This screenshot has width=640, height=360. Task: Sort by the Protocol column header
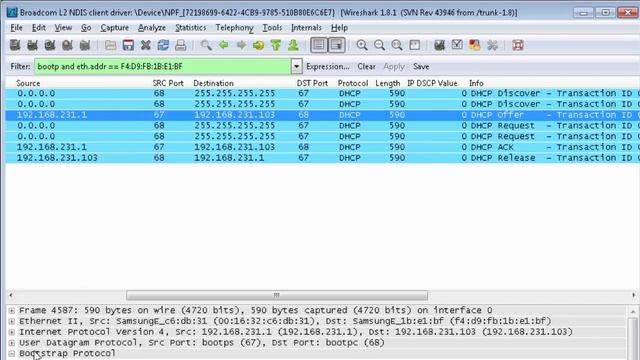coord(353,83)
